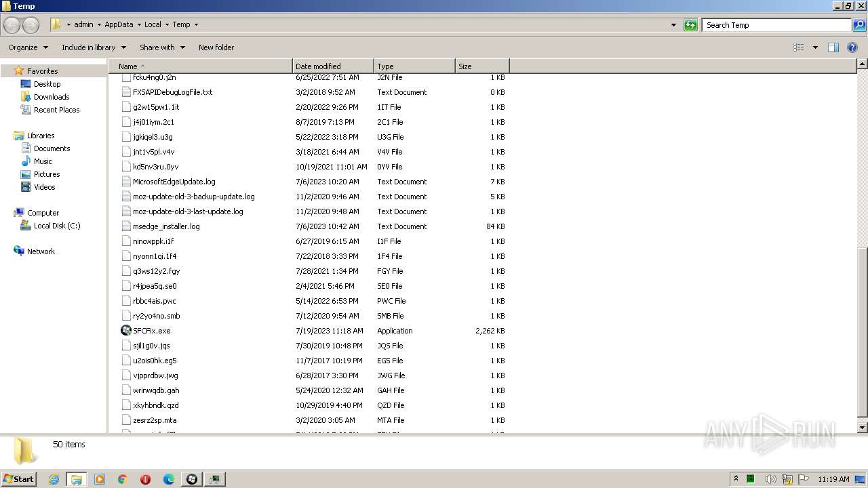Select the file MicrosoftEdgeUpdate.log
Screen dimensions: 868x488
click(x=174, y=182)
